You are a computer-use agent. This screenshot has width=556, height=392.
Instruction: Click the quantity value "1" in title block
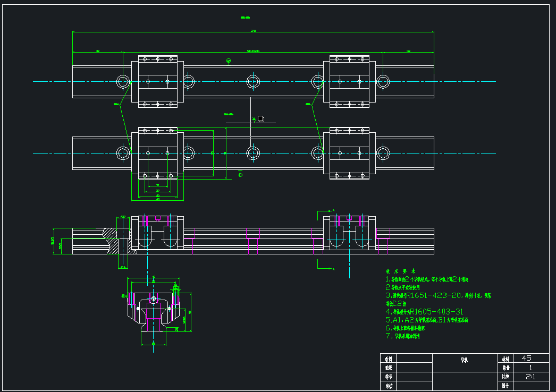(x=530, y=368)
